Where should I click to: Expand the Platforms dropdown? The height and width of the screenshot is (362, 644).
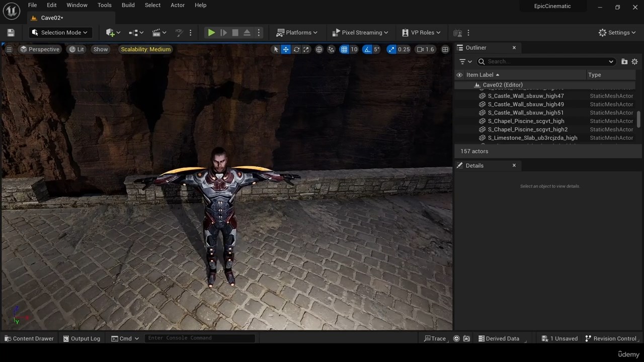297,33
